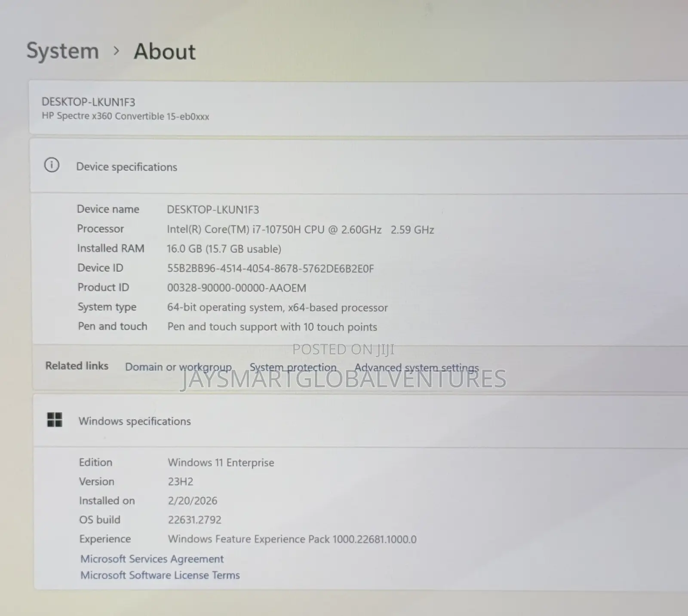Click the Related links label
Viewport: 688px width, 616px height.
[x=77, y=366]
